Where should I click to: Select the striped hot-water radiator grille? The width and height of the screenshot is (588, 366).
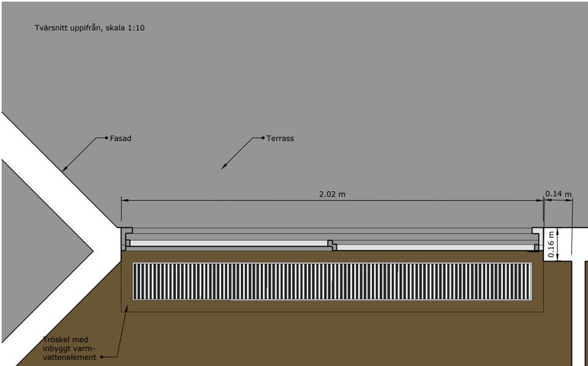(x=332, y=281)
